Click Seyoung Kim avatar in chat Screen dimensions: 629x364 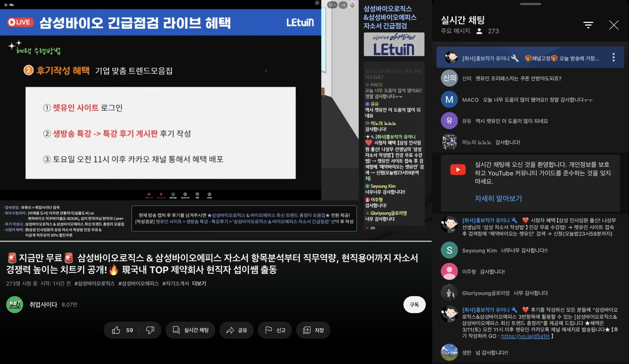(x=449, y=250)
